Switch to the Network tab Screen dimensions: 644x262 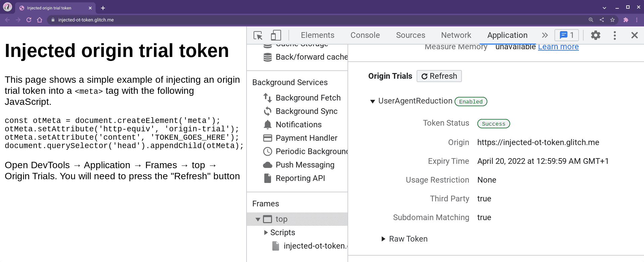(x=456, y=35)
